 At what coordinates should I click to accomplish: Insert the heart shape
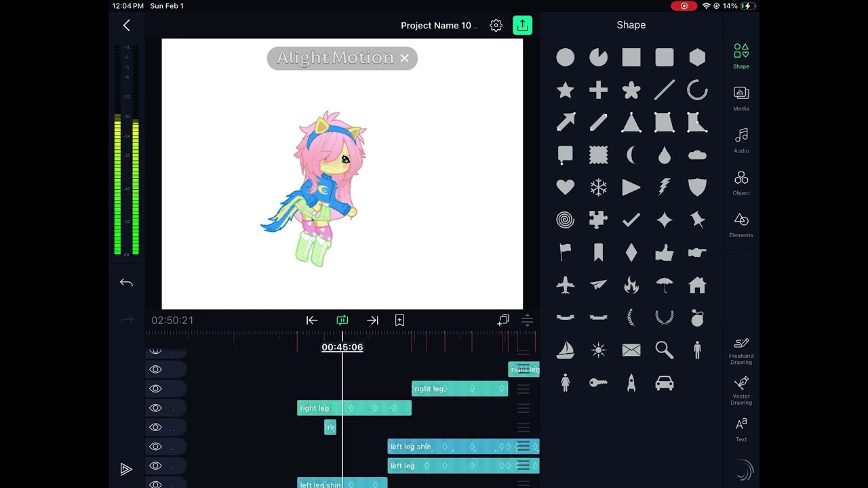tap(565, 187)
